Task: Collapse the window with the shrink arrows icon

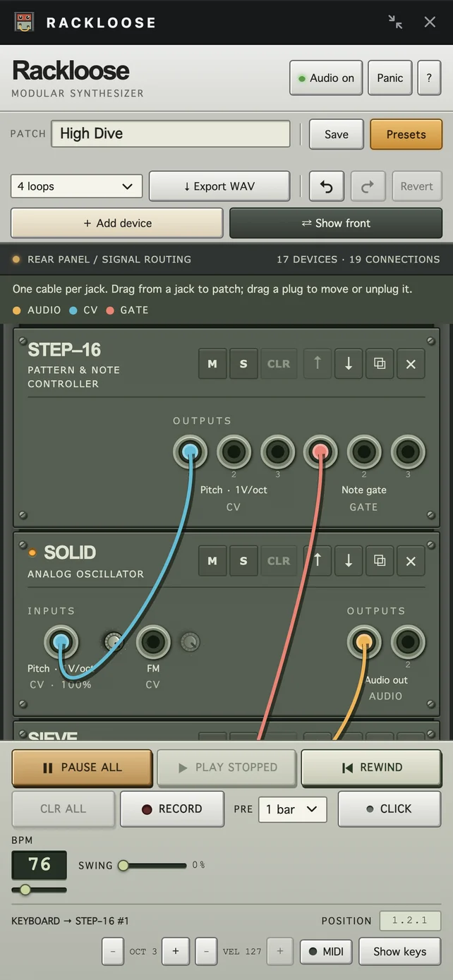Action: point(395,22)
